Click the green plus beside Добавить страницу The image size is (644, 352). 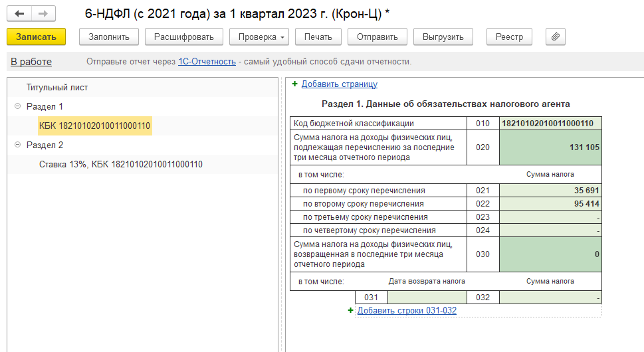294,84
